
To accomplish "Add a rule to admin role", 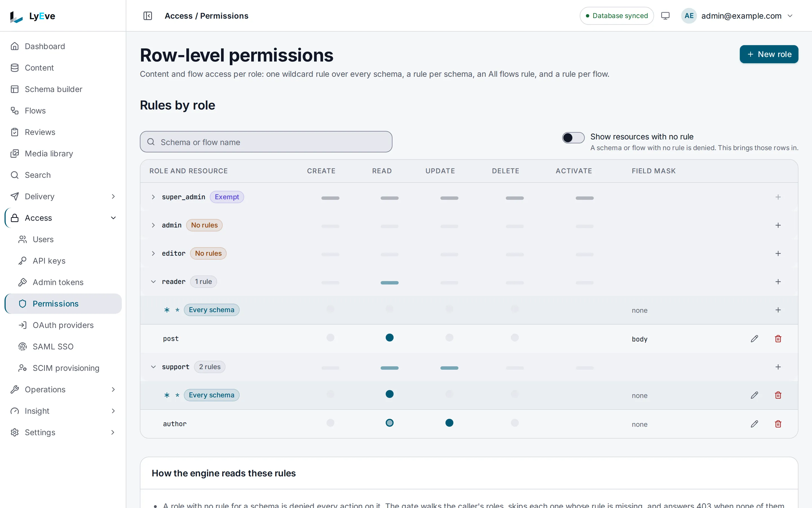I will (x=778, y=225).
